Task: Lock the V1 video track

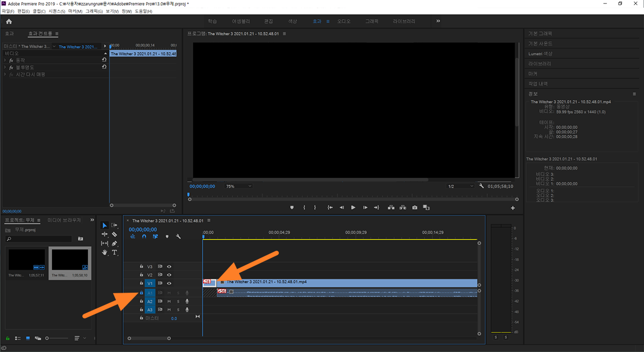Action: tap(141, 283)
